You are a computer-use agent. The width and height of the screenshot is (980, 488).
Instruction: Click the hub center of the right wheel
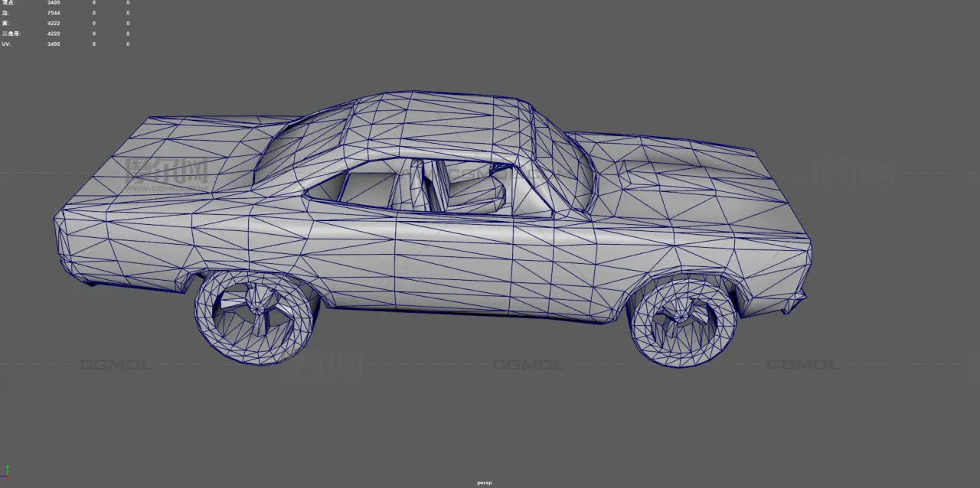tap(681, 314)
